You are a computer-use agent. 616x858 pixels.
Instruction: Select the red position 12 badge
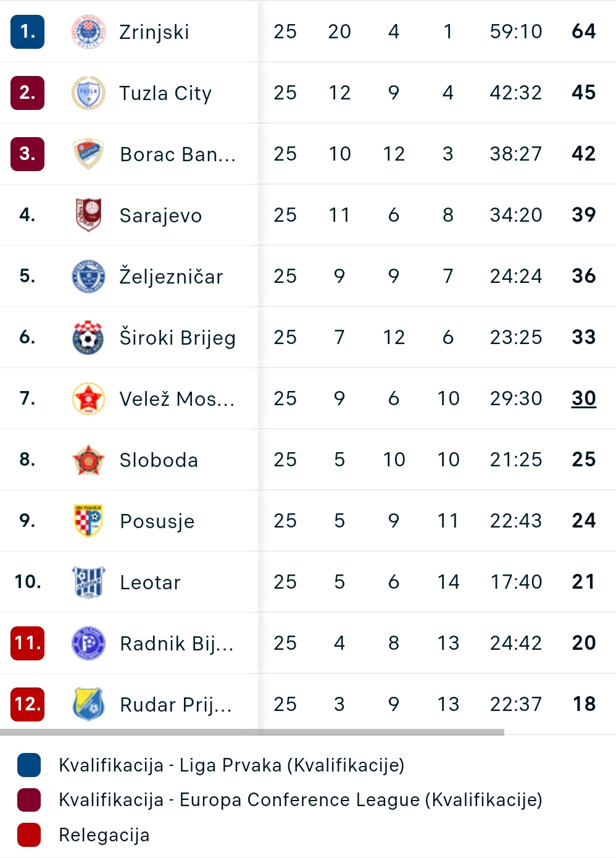pos(27,704)
